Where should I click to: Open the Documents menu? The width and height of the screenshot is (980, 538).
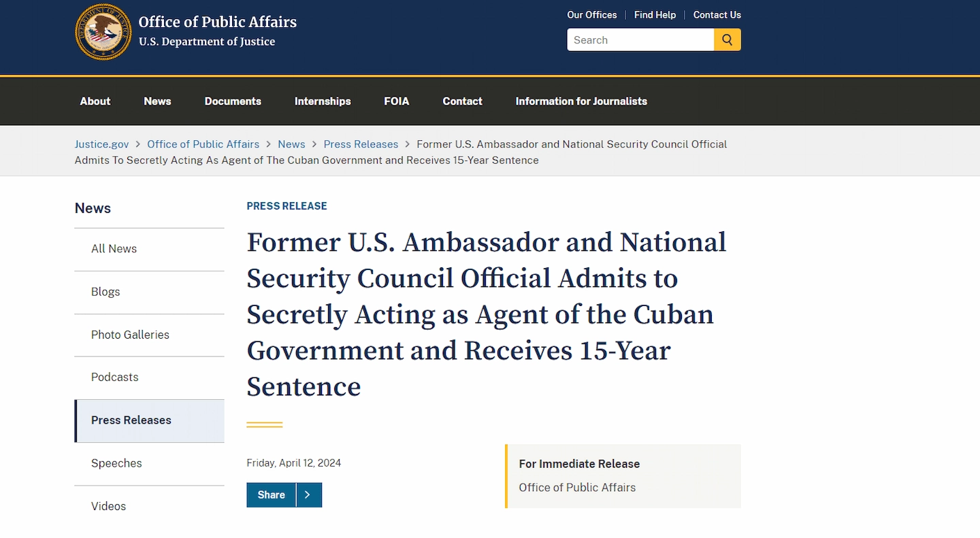tap(233, 101)
